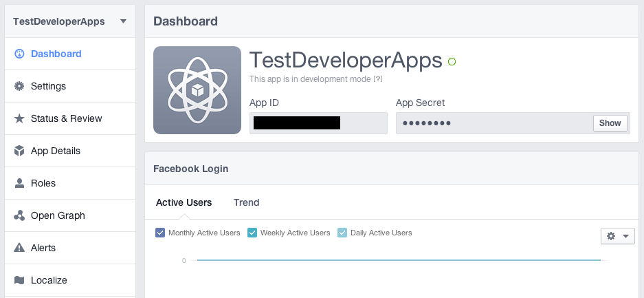Click the Localize flag icon

pos(19,280)
